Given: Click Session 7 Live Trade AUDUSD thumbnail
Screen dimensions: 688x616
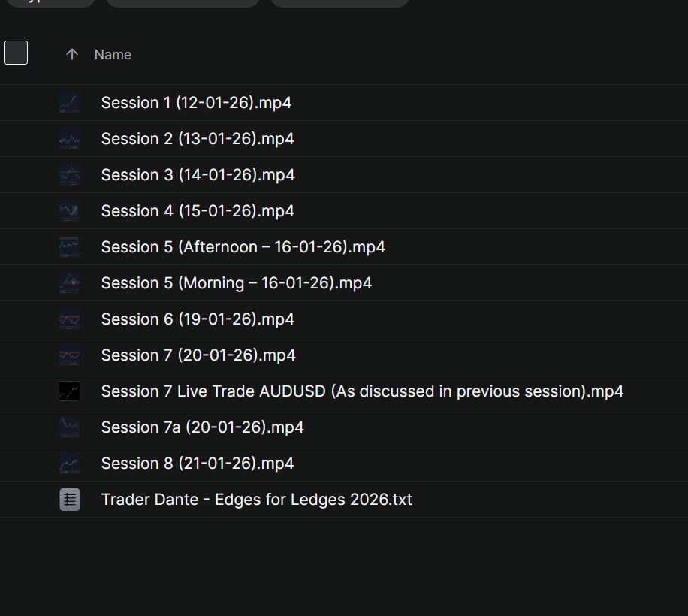Looking at the screenshot, I should coord(69,391).
